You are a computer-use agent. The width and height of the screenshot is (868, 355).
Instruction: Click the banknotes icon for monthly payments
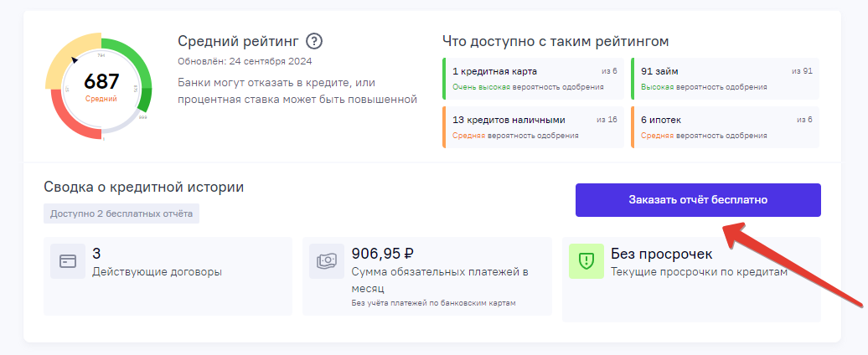click(325, 261)
